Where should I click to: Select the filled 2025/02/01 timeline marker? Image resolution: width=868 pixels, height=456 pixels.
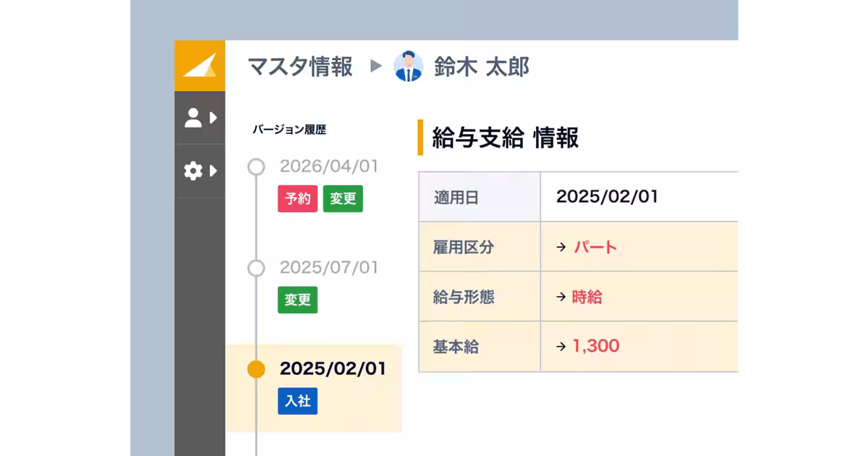point(255,368)
